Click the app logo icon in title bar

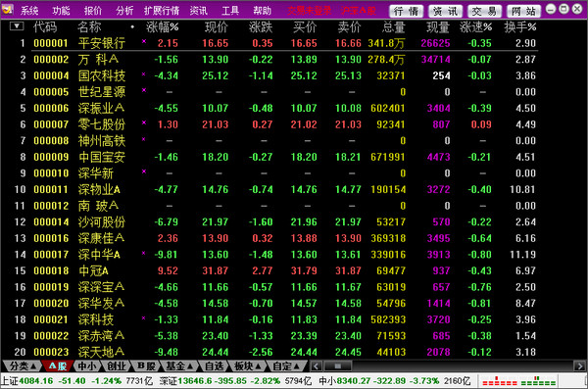(x=8, y=9)
